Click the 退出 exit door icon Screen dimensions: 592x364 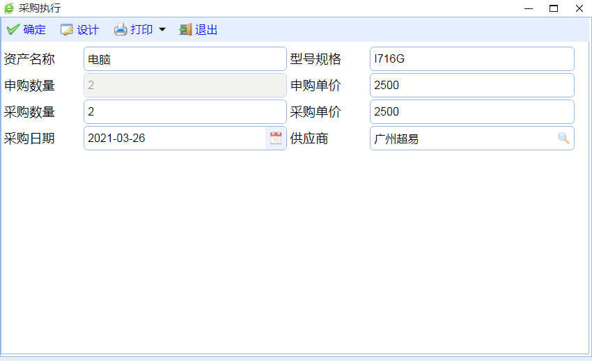pyautogui.click(x=185, y=30)
